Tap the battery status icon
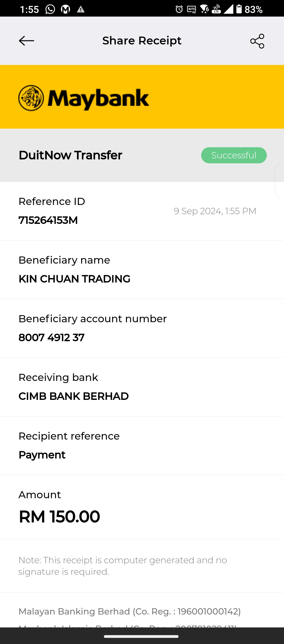Screen dimensions: 284x644 (x=239, y=9)
